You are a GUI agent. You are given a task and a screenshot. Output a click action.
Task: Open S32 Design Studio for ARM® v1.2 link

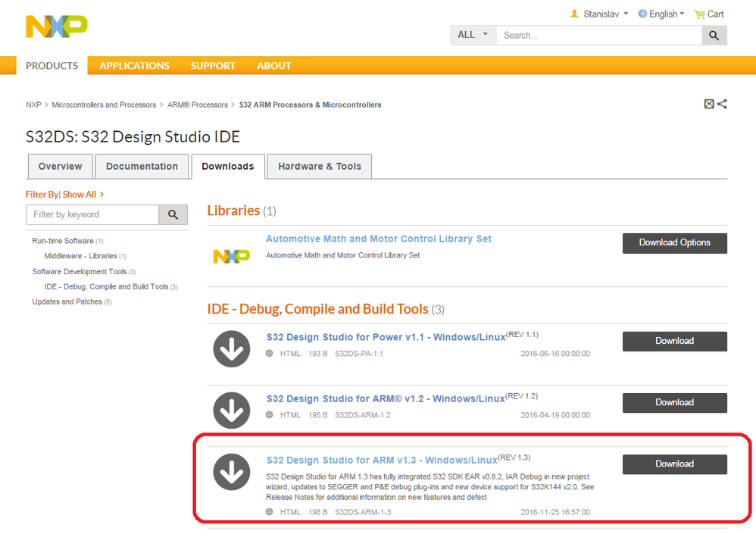point(386,398)
